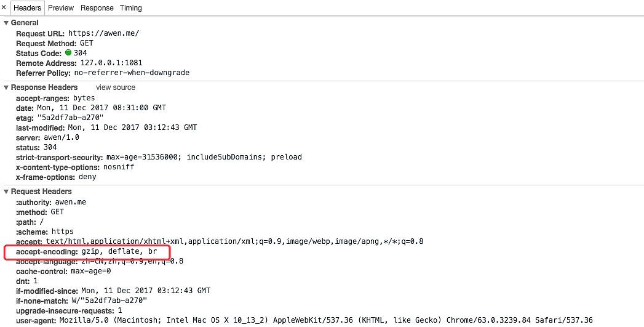Click the view source link
Image resolution: width=644 pixels, height=327 pixels.
tap(116, 87)
